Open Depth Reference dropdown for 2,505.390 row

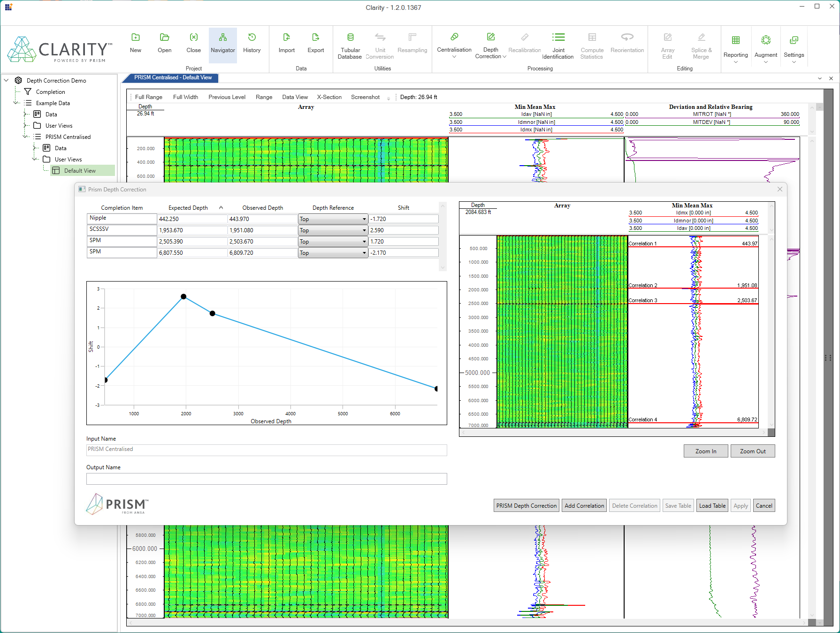333,242
